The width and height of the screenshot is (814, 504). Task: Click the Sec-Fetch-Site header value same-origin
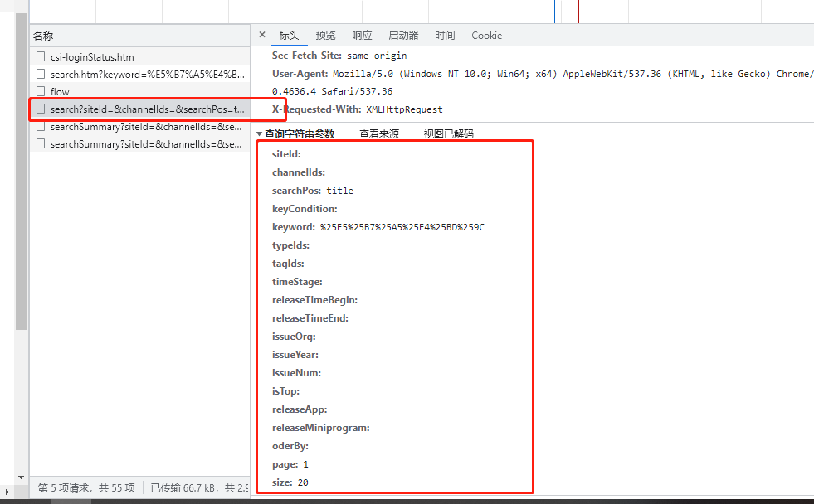tap(377, 56)
